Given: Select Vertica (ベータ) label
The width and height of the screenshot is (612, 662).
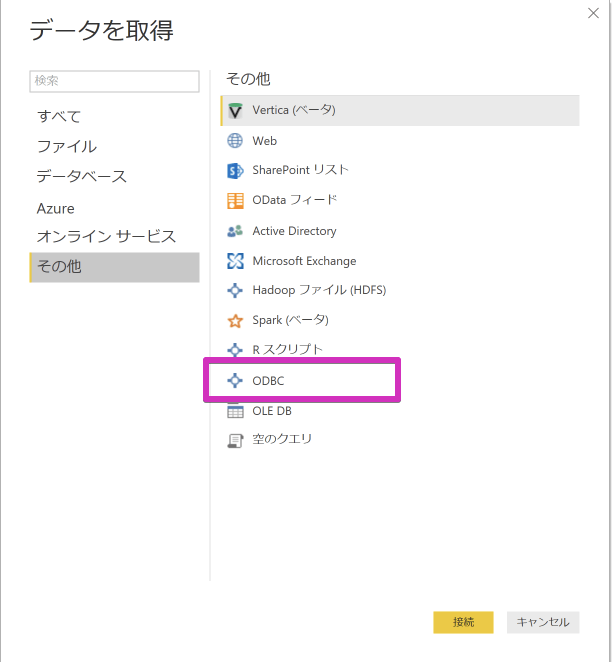Looking at the screenshot, I should [x=294, y=110].
